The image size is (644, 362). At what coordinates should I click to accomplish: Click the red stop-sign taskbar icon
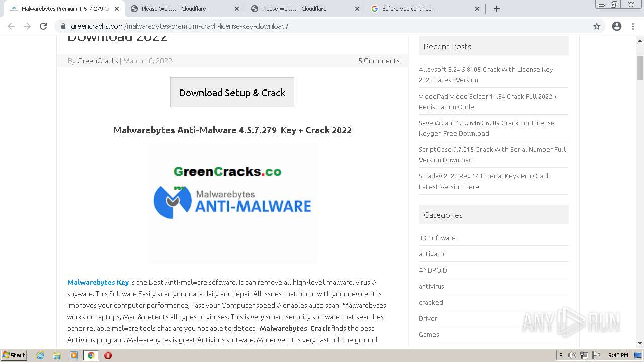tap(108, 355)
